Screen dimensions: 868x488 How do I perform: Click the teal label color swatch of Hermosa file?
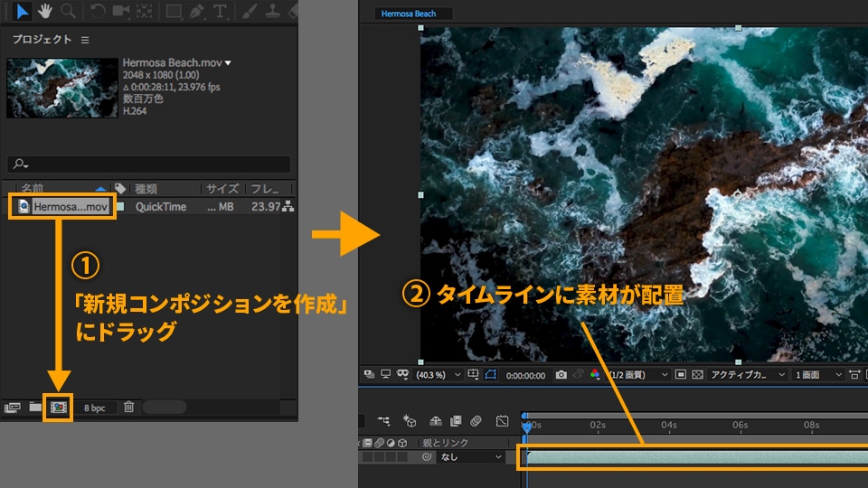120,207
